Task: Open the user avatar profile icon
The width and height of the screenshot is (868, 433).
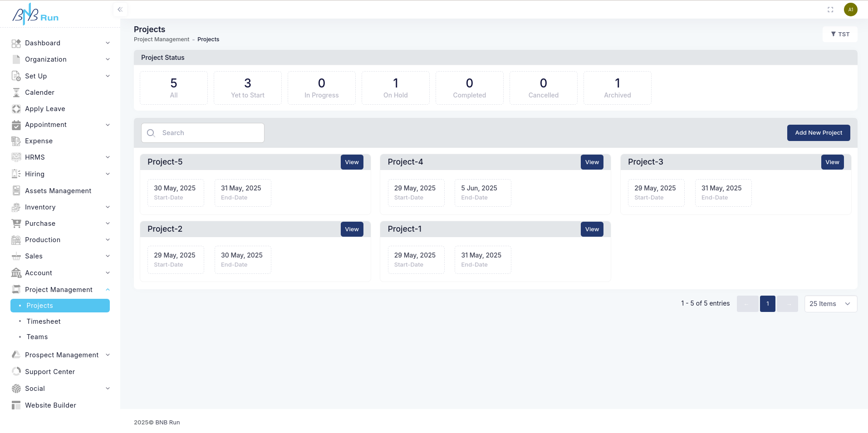Action: (850, 10)
